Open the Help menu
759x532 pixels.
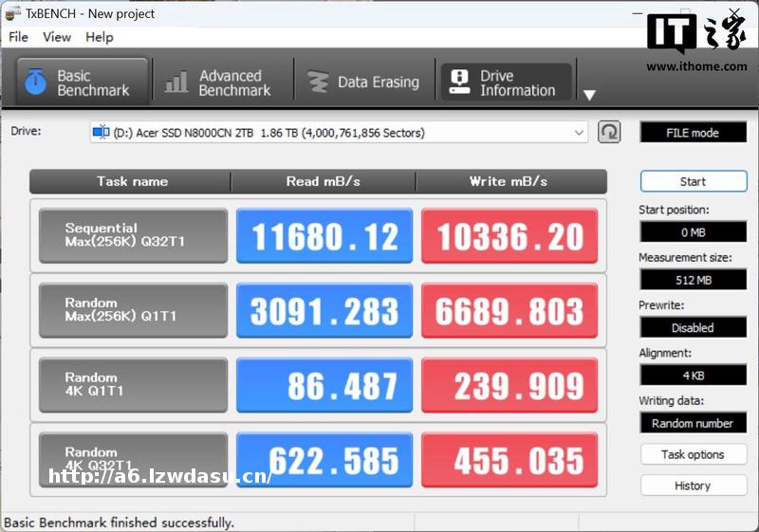(x=100, y=37)
